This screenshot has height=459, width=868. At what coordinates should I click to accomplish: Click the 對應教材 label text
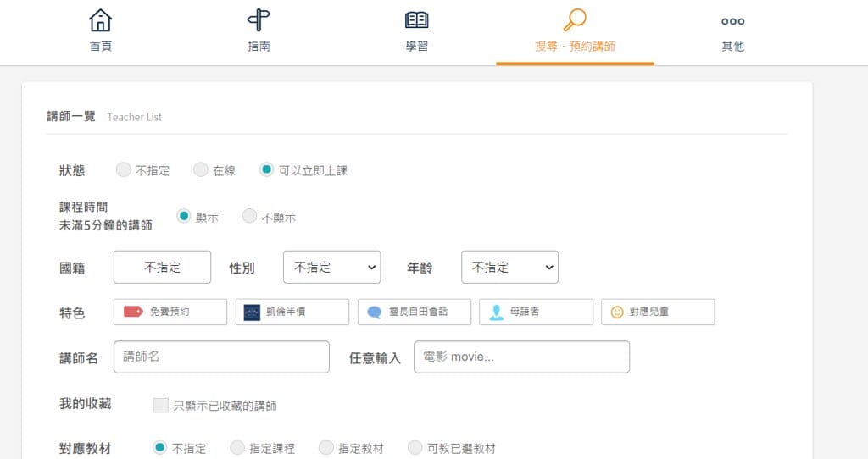tap(86, 448)
